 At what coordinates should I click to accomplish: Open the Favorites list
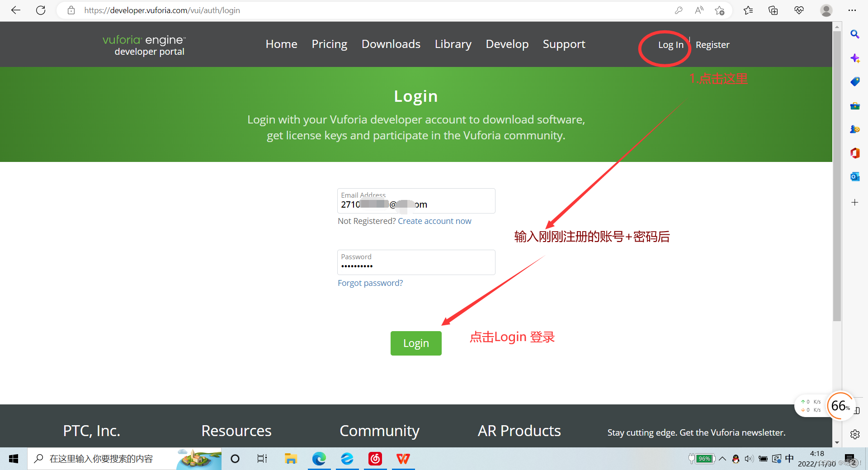point(748,10)
